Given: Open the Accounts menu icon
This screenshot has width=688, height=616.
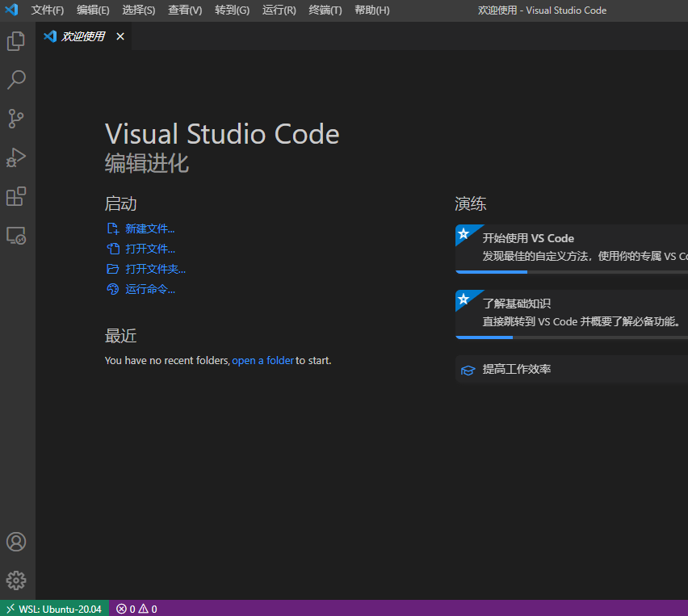Looking at the screenshot, I should (16, 542).
